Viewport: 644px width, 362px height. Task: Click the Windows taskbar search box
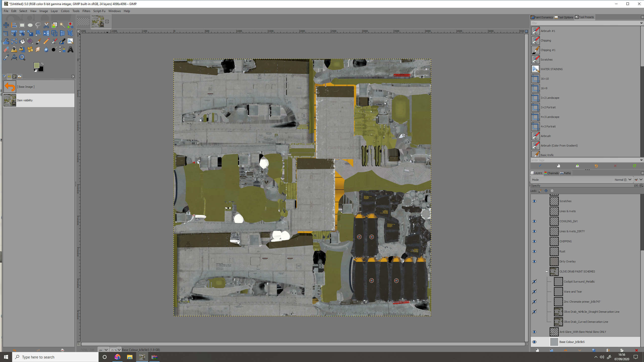tap(55, 357)
